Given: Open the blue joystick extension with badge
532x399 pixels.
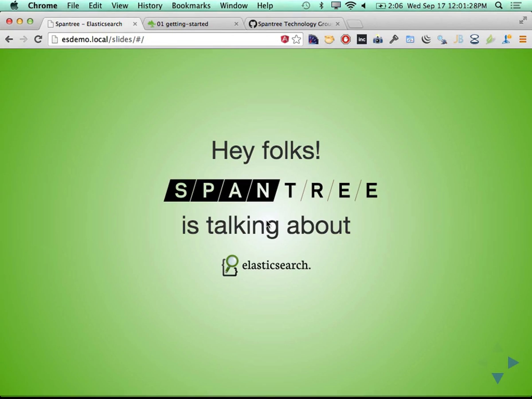Looking at the screenshot, I should (507, 39).
